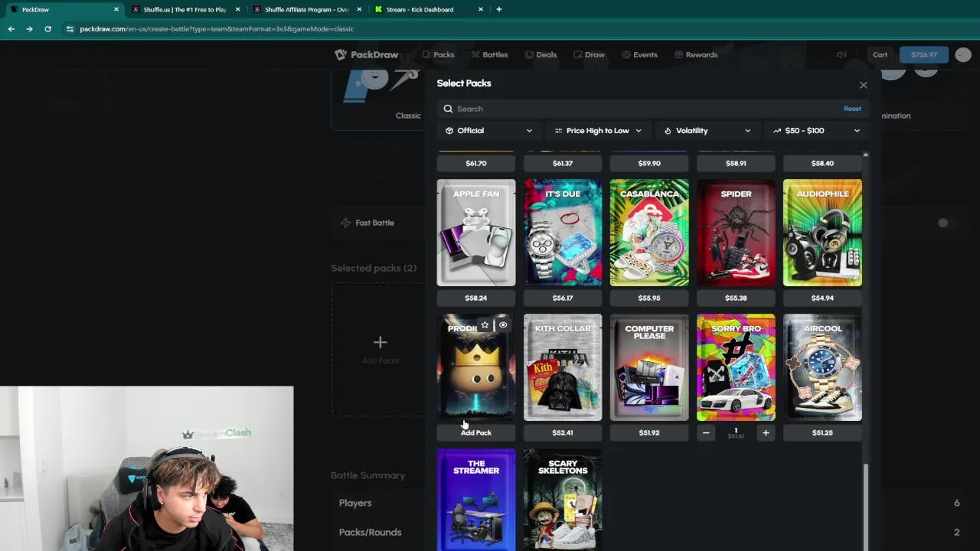980x551 pixels.
Task: Go back in browser history
Action: click(x=11, y=28)
